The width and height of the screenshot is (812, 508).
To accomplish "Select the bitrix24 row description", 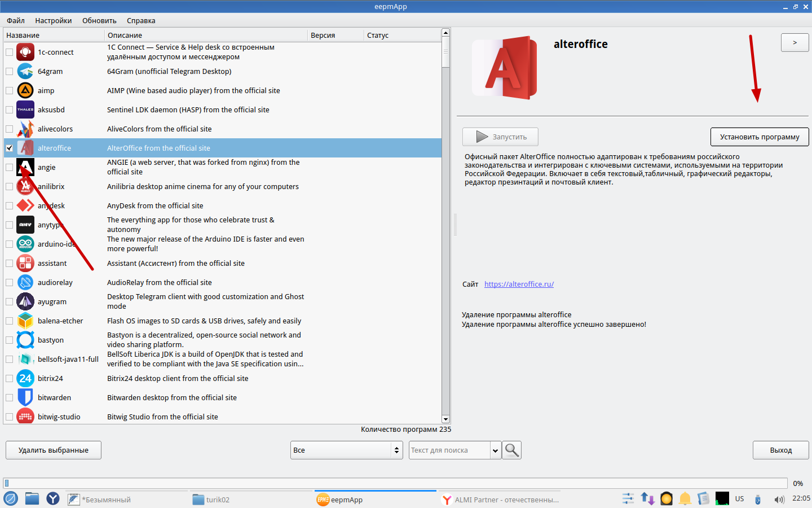I will [x=178, y=378].
